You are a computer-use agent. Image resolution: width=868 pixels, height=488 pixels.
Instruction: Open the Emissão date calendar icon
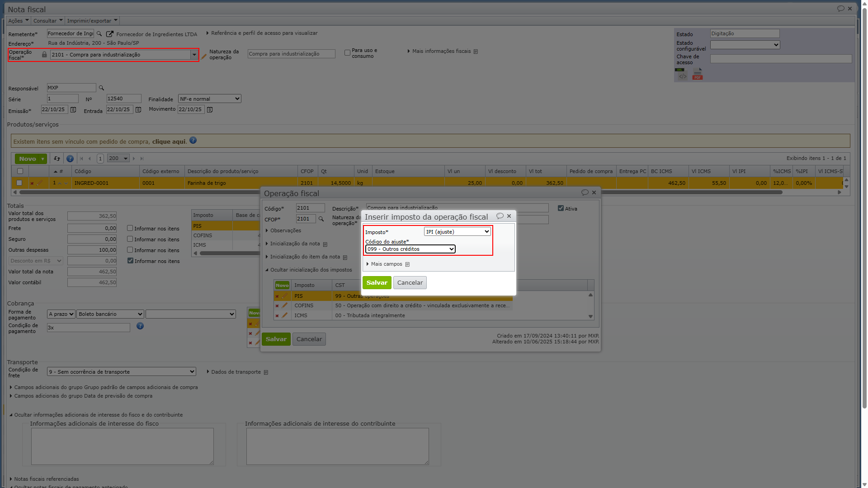coord(73,110)
